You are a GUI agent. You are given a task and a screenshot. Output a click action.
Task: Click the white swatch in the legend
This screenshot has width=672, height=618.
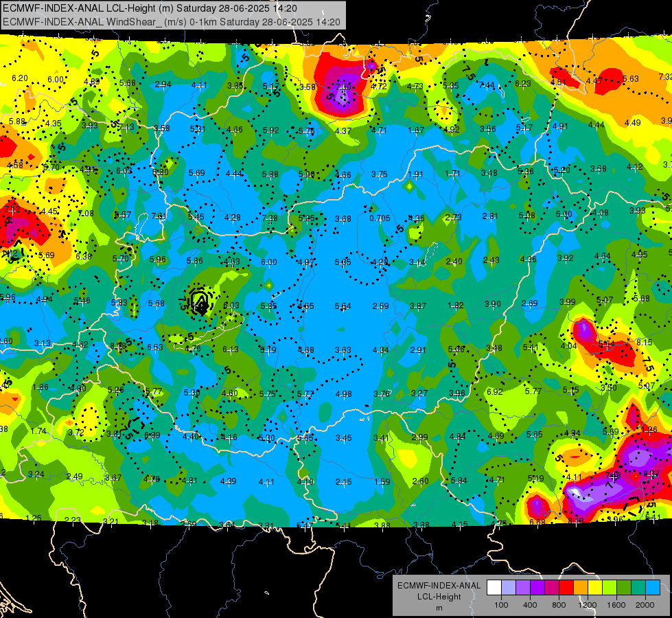(x=494, y=588)
